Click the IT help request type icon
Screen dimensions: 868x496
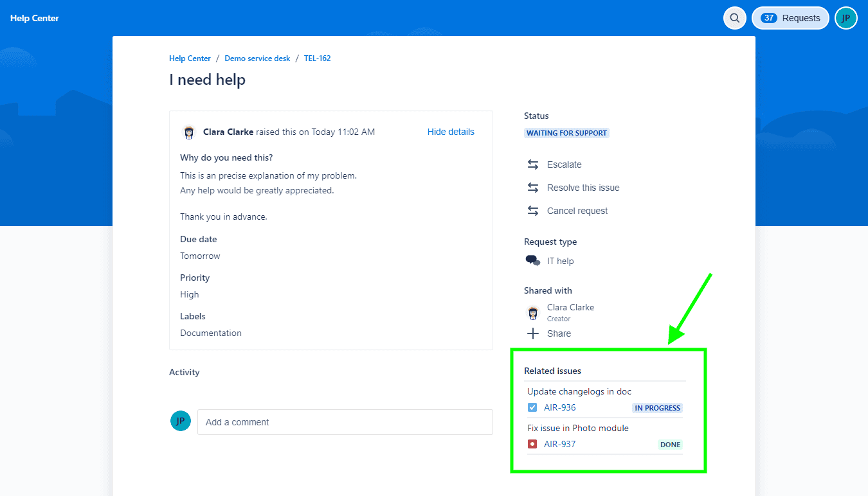532,261
